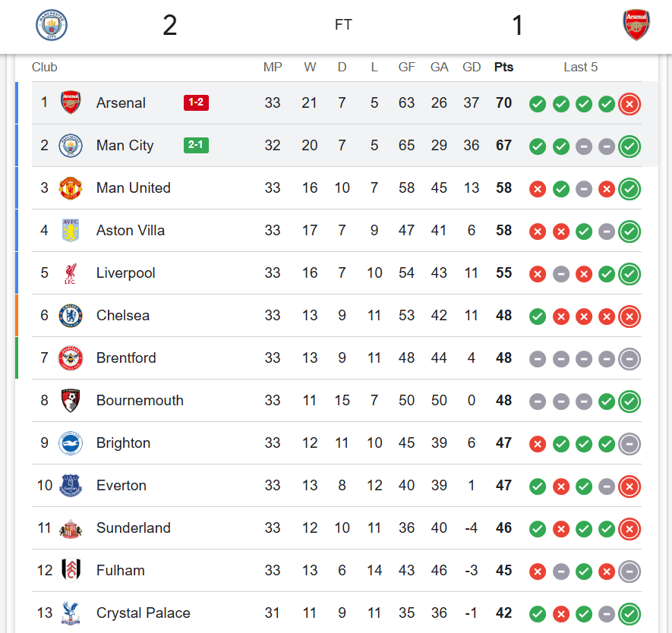Click the Pts column header
This screenshot has height=633, width=672.
(x=503, y=67)
